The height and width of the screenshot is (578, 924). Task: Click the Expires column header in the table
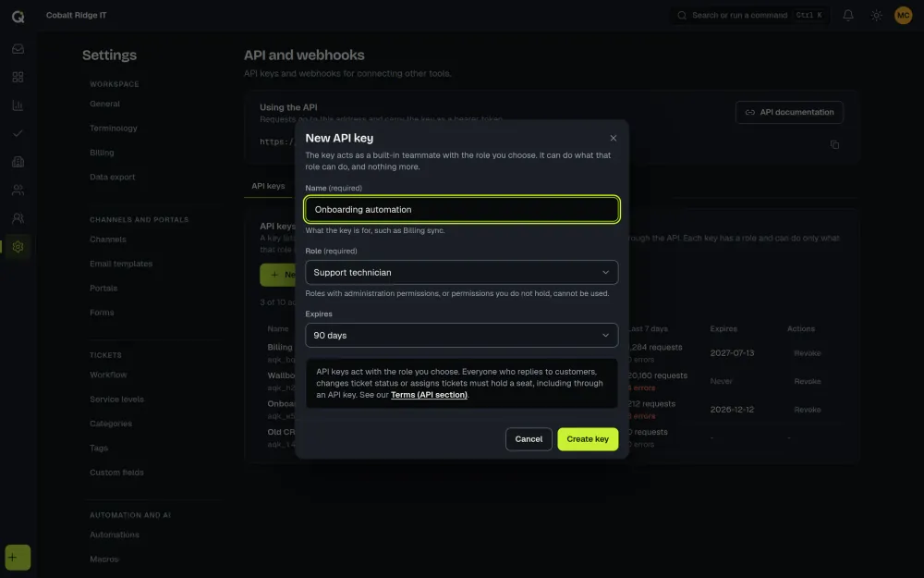point(723,328)
